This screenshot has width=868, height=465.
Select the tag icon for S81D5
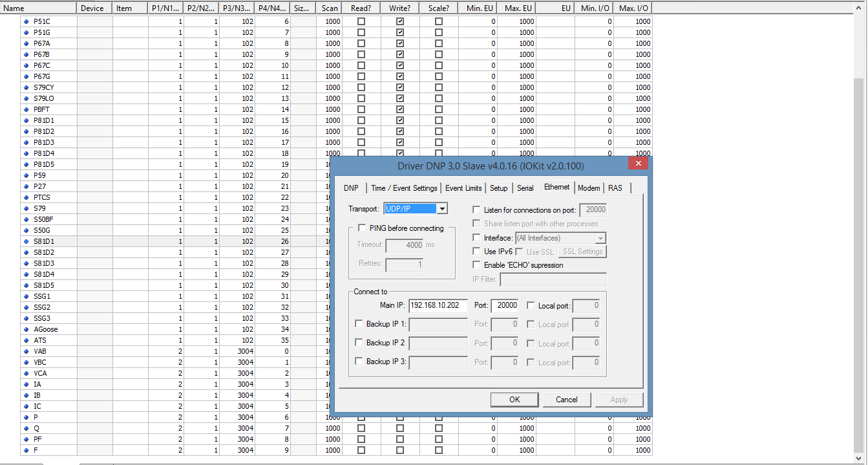pos(26,285)
